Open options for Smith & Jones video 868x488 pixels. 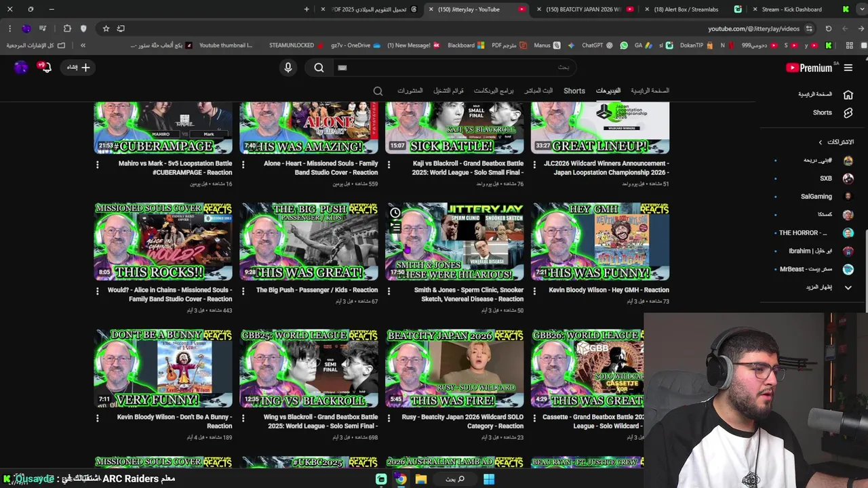point(389,291)
